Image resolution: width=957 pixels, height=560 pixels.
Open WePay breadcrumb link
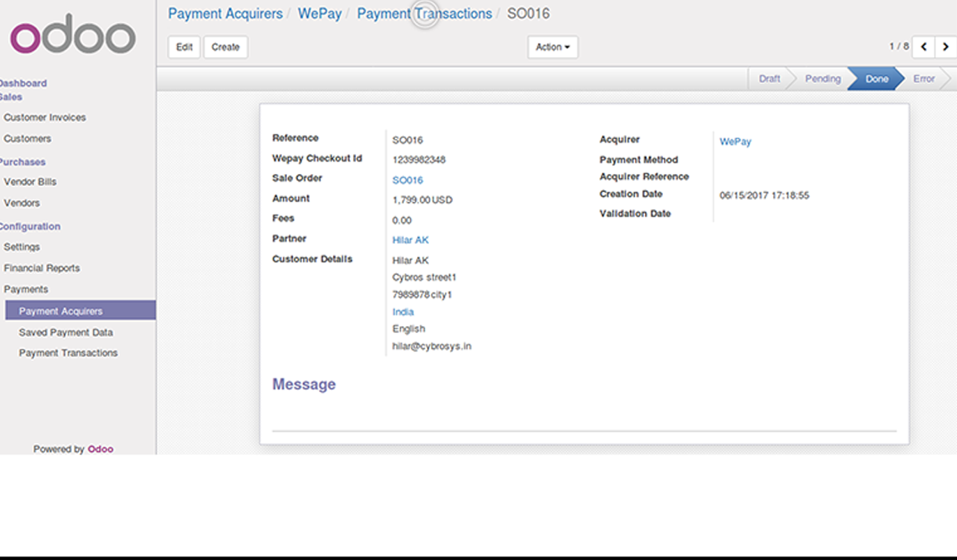[320, 13]
